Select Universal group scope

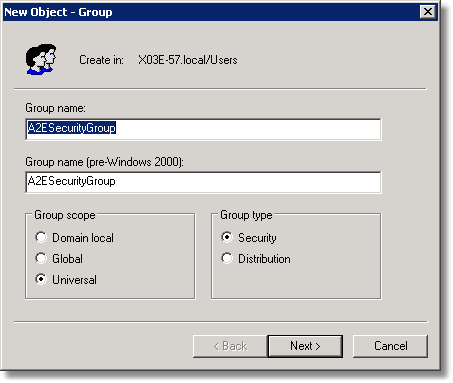66,280
